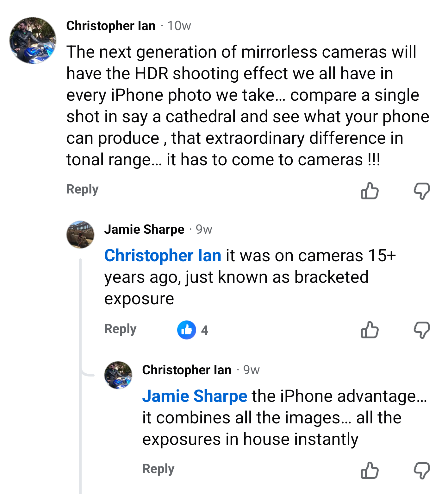Dislike Jamie Sharpe's bracketed exposure reply
Screen dimensions: 448x494
point(422,330)
